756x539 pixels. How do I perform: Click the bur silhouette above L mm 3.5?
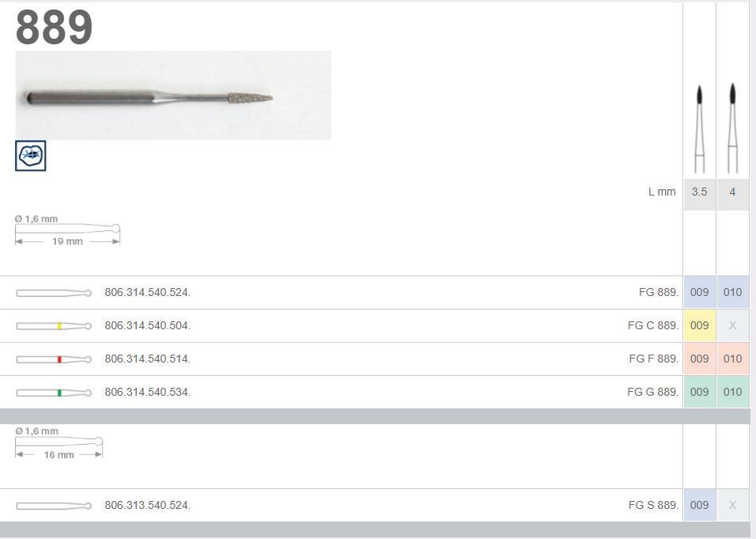point(700,129)
